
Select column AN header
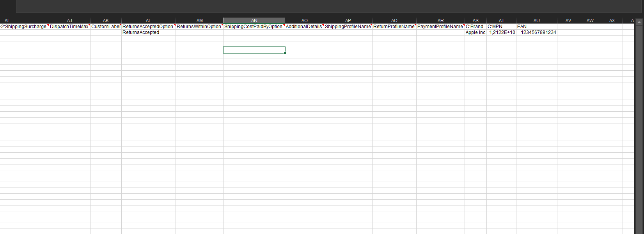254,20
